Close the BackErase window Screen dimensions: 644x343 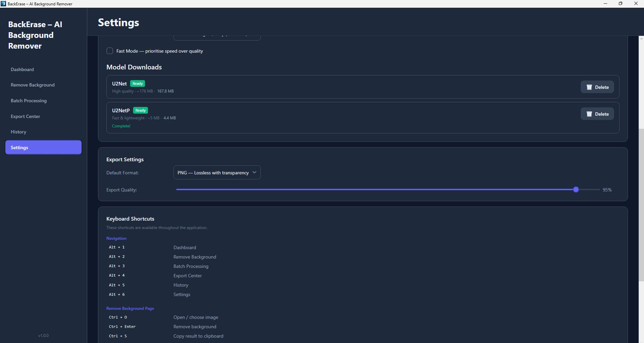pyautogui.click(x=636, y=4)
